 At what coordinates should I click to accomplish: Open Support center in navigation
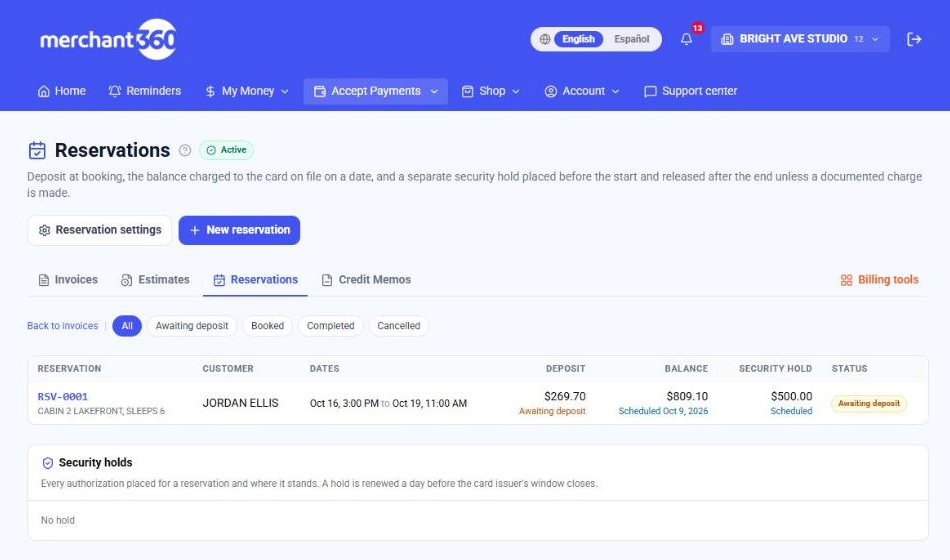(x=691, y=92)
